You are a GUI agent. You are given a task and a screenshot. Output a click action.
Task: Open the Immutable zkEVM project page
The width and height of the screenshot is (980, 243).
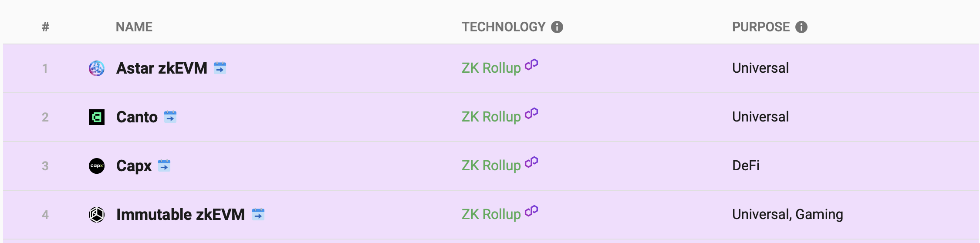[180, 215]
